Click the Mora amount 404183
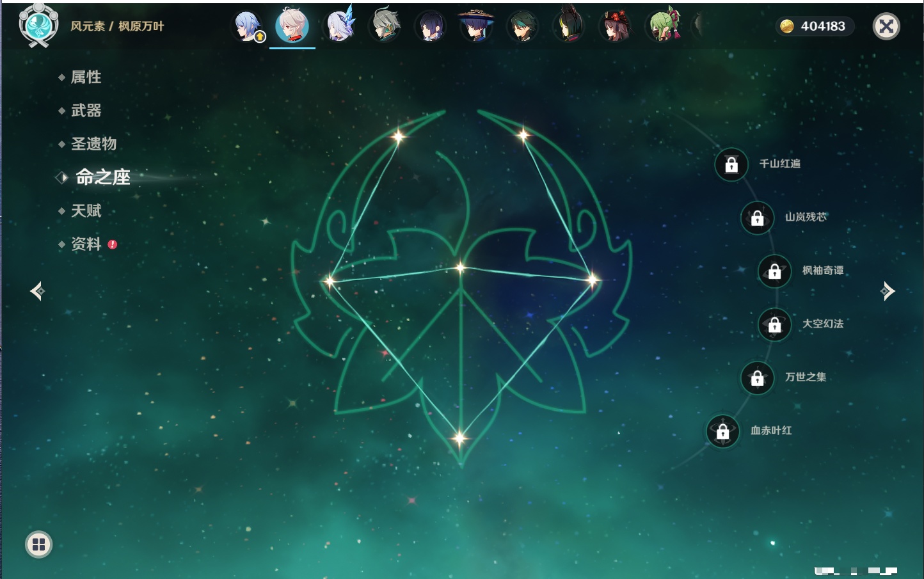This screenshot has height=579, width=924. (x=823, y=26)
